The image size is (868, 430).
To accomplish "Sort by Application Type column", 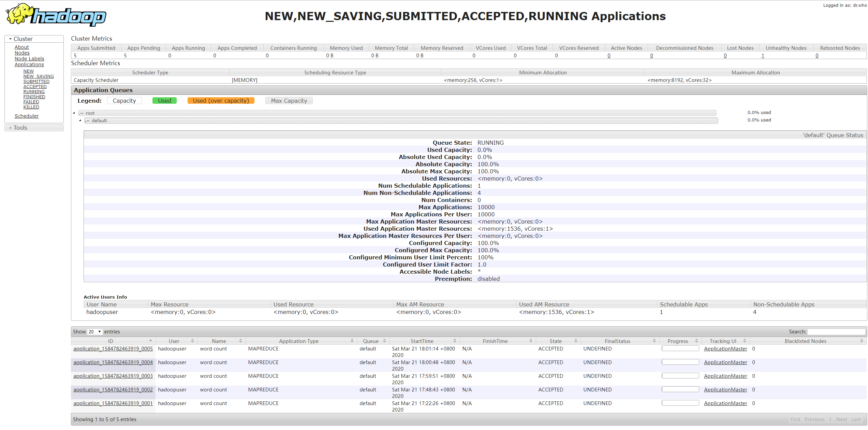I will click(301, 341).
